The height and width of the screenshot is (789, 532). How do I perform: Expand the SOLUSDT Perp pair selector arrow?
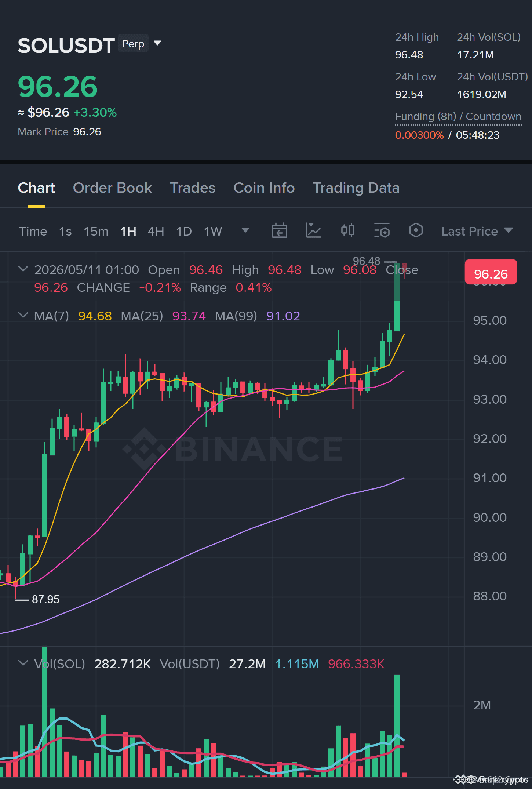click(x=157, y=43)
